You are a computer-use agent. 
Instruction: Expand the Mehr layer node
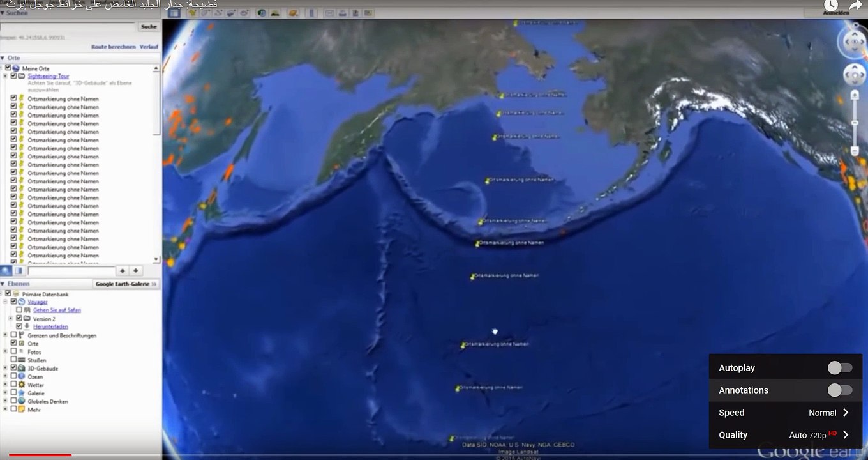(5, 410)
